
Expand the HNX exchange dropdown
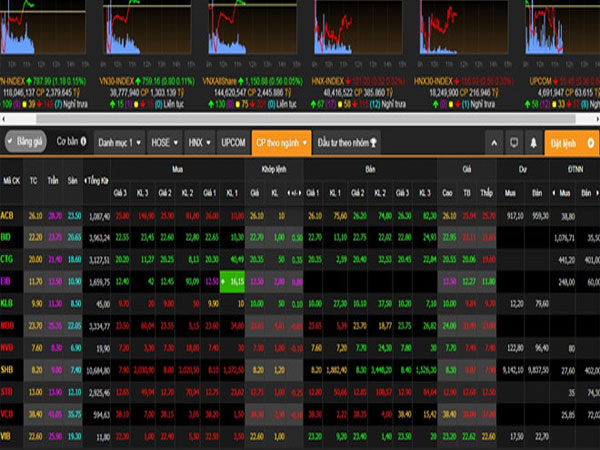click(x=199, y=143)
